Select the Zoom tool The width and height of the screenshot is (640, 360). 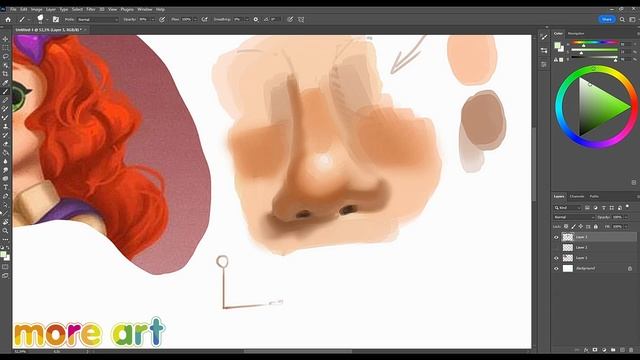tap(5, 231)
